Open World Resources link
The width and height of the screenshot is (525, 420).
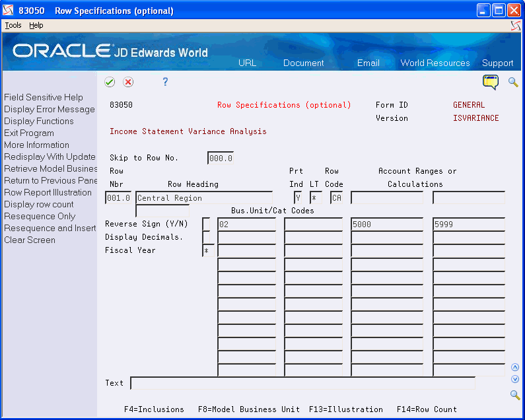point(435,63)
